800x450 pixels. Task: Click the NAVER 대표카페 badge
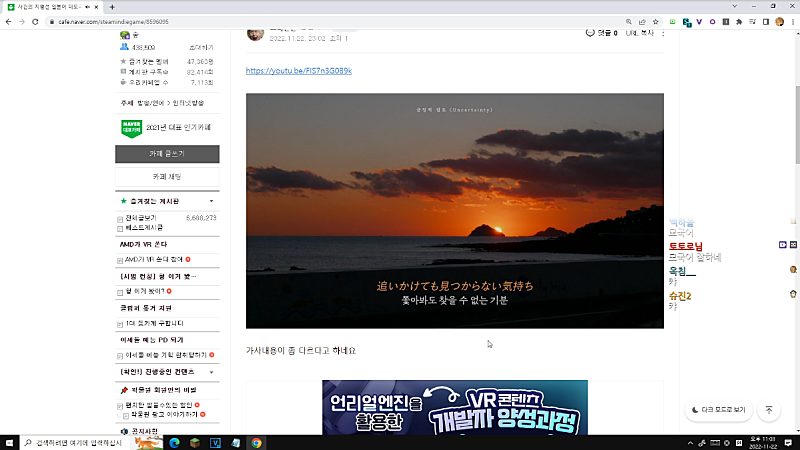click(x=131, y=129)
